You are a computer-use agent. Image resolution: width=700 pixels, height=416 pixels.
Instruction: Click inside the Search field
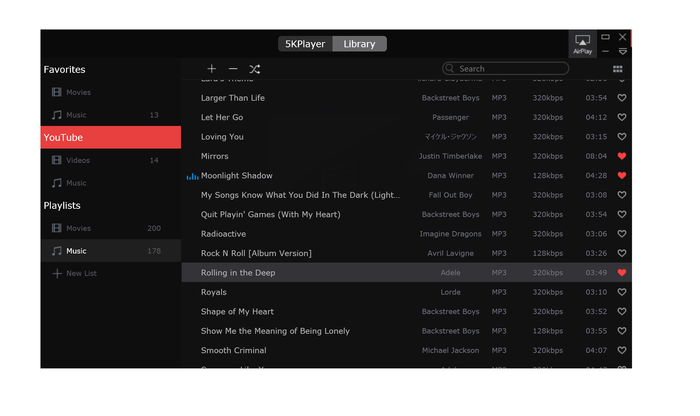point(505,68)
